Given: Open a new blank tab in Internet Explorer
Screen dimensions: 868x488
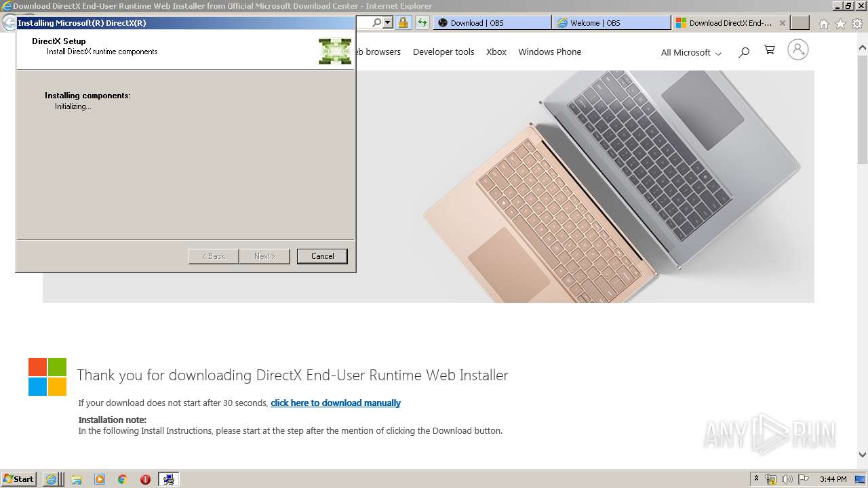Looking at the screenshot, I should [800, 23].
